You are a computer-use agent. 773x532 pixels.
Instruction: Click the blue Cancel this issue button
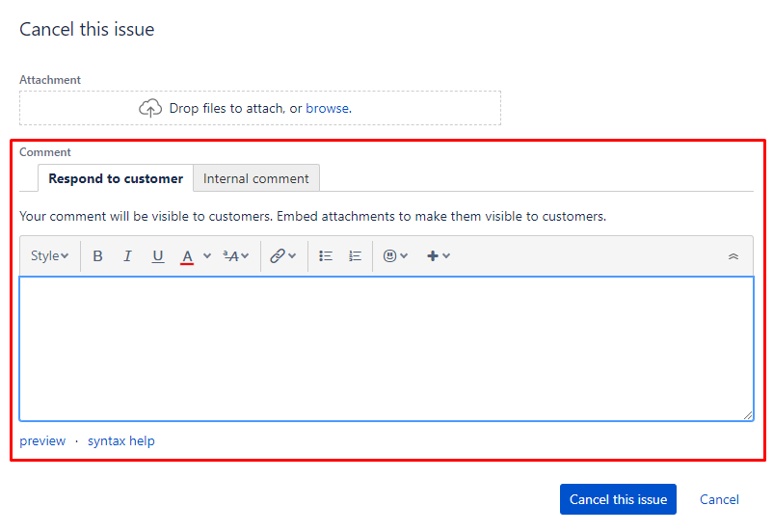click(x=618, y=499)
